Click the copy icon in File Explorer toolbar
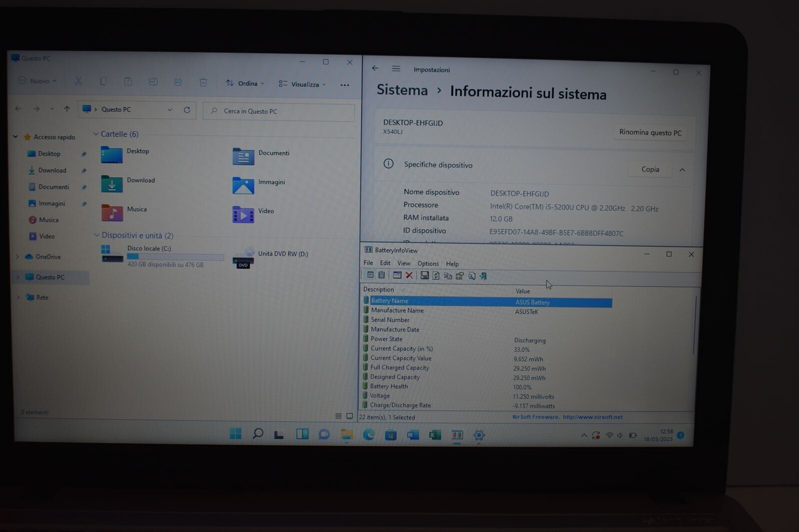 pos(103,81)
